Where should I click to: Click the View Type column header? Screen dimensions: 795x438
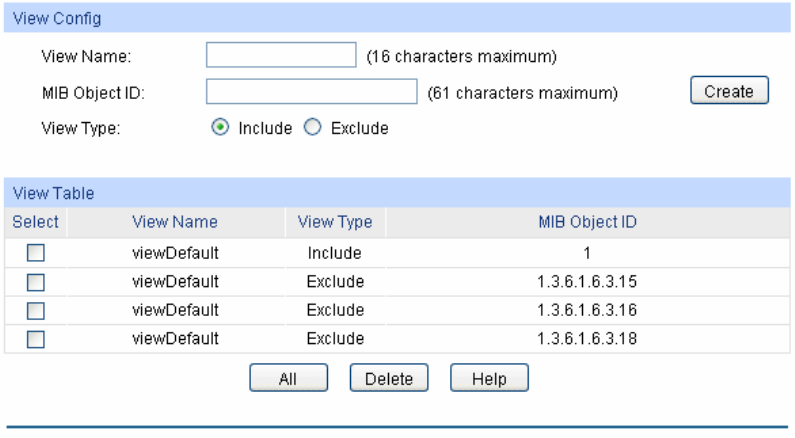[335, 222]
